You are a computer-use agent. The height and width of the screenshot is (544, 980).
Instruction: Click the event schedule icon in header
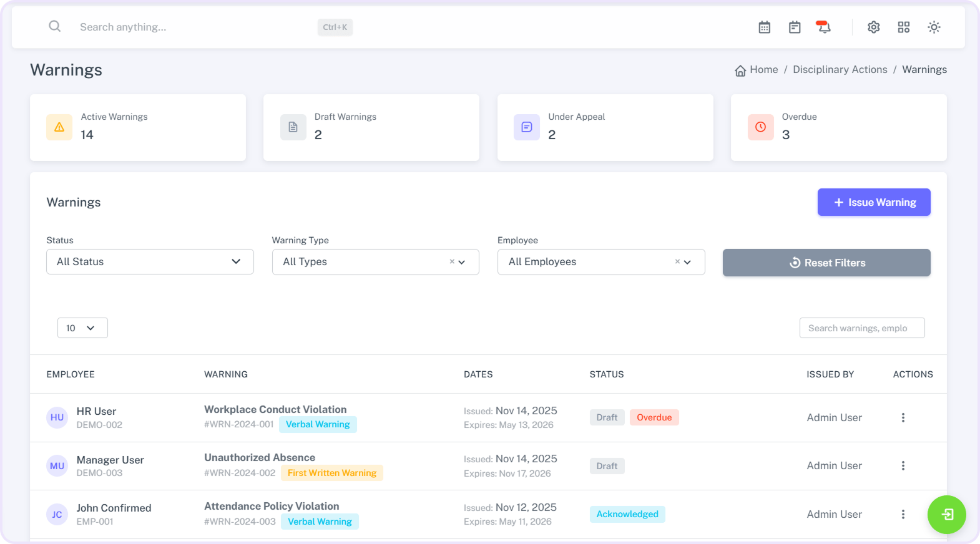[794, 27]
